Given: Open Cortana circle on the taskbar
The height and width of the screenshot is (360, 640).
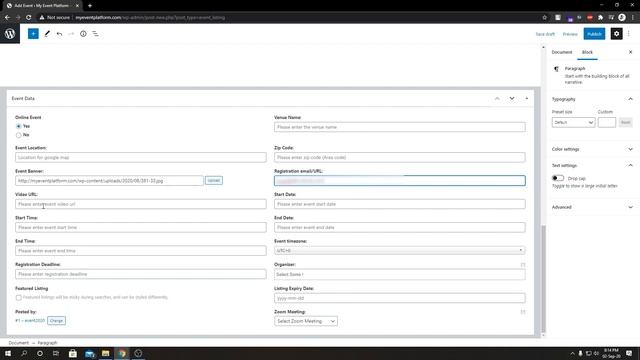Looking at the screenshot, I should point(40,353).
